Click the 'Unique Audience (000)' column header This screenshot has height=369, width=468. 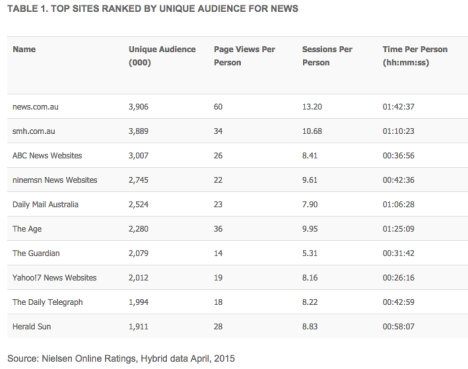162,56
